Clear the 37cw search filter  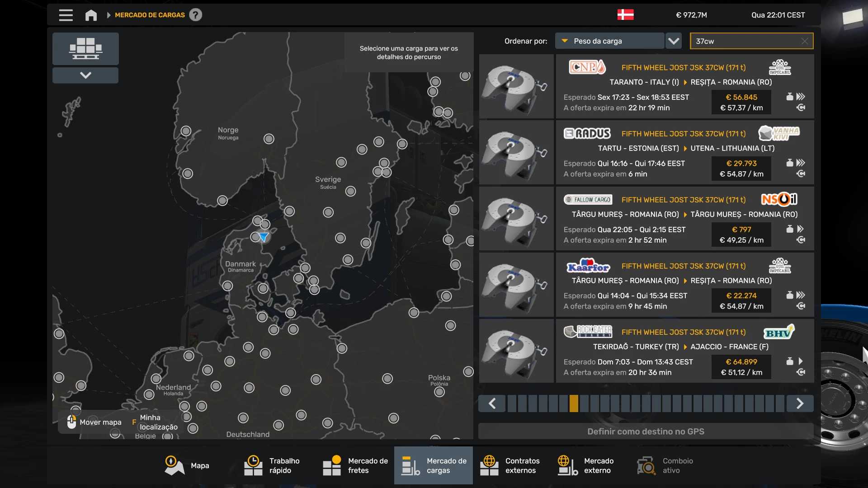(x=804, y=41)
